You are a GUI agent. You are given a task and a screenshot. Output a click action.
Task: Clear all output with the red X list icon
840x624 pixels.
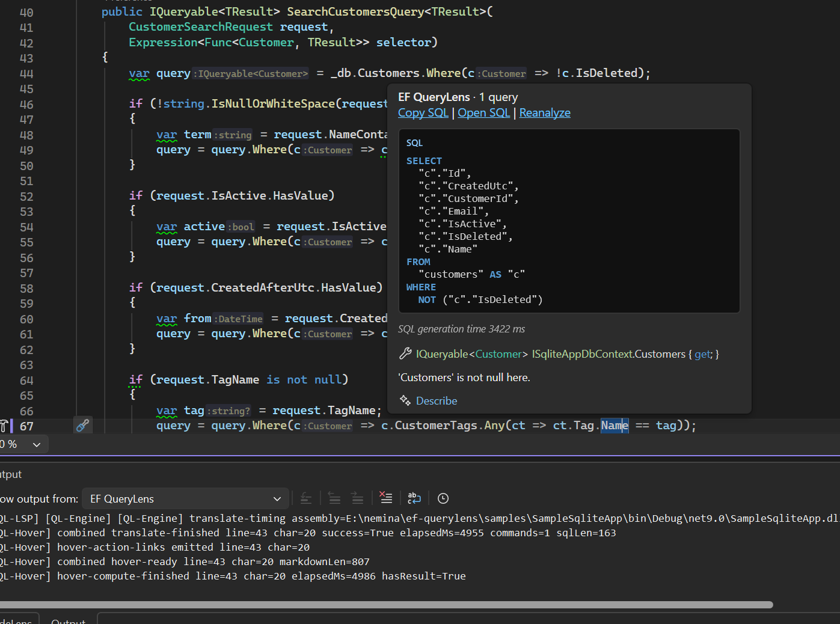click(385, 498)
